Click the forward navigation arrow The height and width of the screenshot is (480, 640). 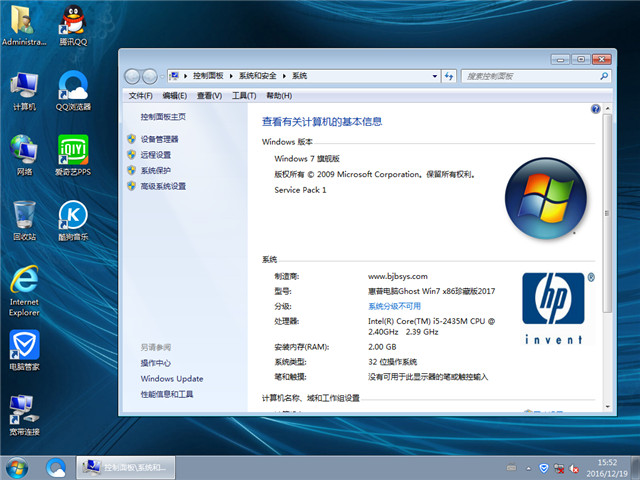[x=149, y=76]
